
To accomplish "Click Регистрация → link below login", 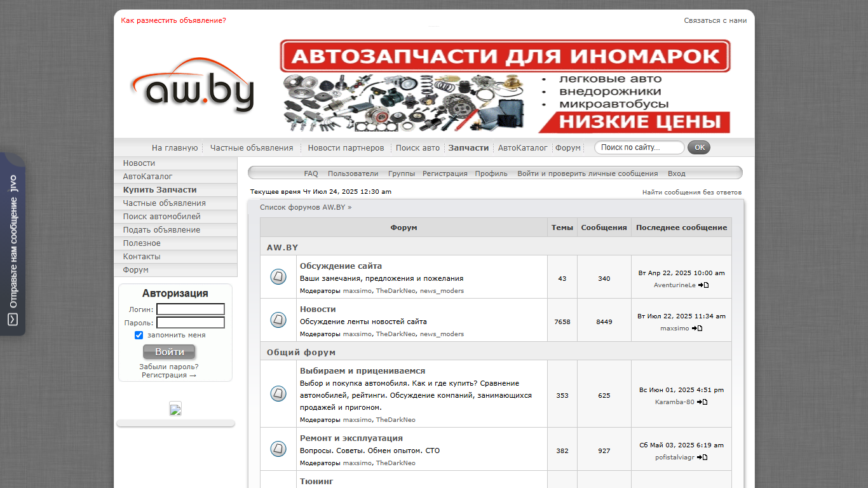I will (x=169, y=375).
